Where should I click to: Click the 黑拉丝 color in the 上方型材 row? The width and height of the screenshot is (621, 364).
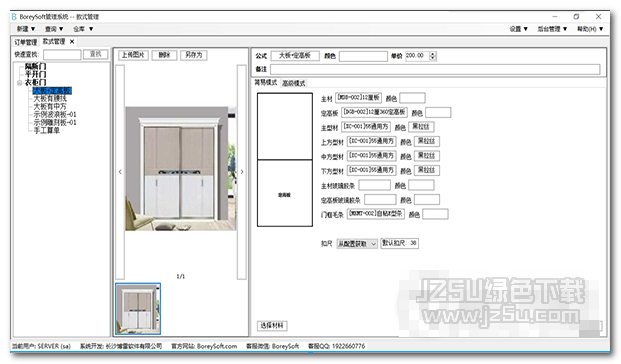(427, 141)
